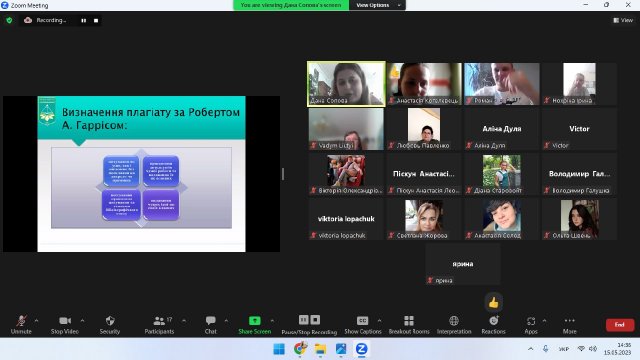
Task: Open the Participants panel
Action: click(x=159, y=325)
